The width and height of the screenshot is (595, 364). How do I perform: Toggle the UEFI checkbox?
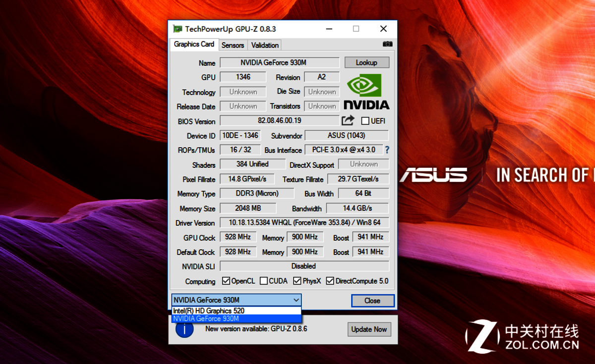pyautogui.click(x=365, y=121)
